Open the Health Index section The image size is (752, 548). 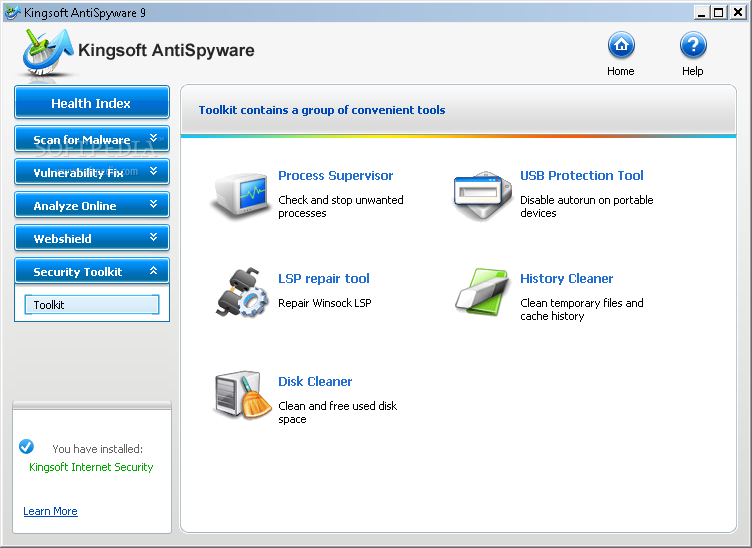coord(92,102)
